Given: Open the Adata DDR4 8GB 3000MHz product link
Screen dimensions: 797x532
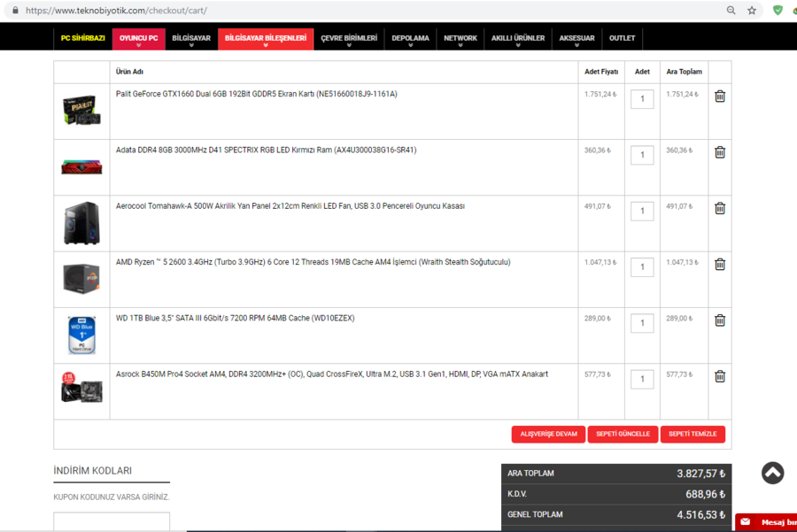Looking at the screenshot, I should click(266, 150).
